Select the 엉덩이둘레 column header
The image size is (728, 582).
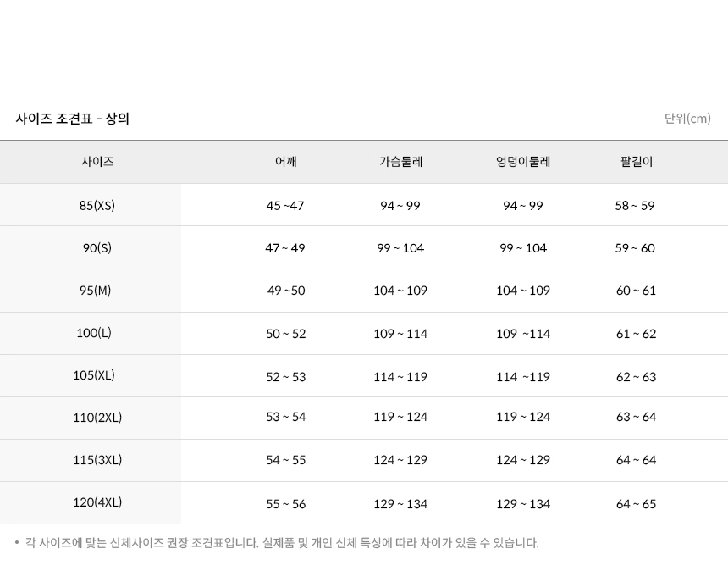[x=522, y=161]
